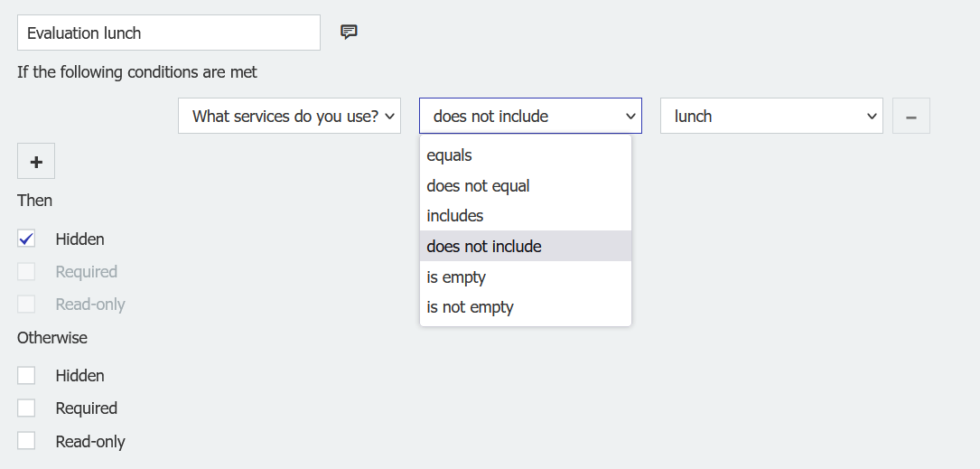Select 'includes' operator option
Screen dimensions: 980x469
coord(455,216)
